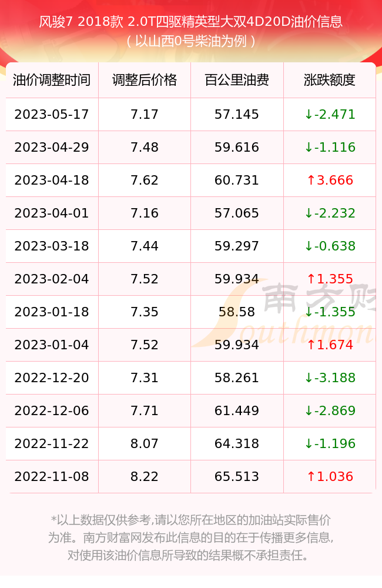The image size is (382, 588).
Task: Click the title 风骏7 2018款 油价信息
Action: tap(191, 22)
